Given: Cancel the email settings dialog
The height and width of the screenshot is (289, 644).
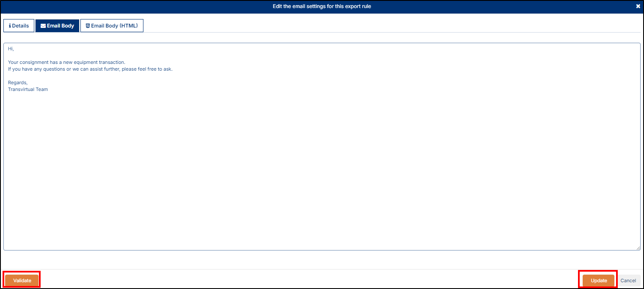Looking at the screenshot, I should (628, 281).
